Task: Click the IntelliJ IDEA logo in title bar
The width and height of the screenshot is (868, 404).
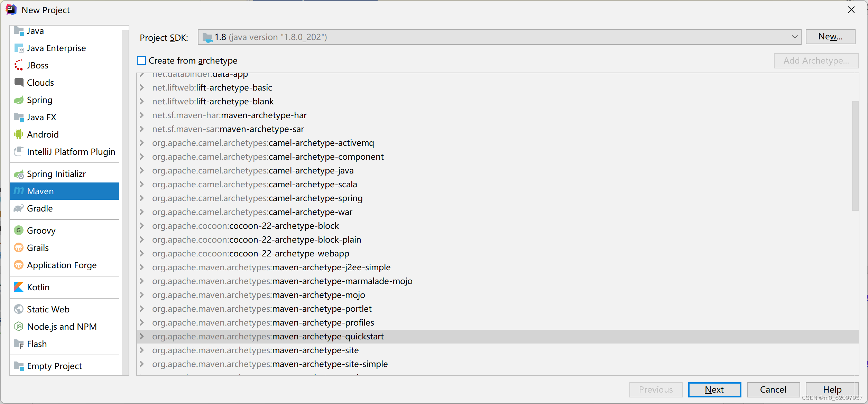Action: coord(11,10)
